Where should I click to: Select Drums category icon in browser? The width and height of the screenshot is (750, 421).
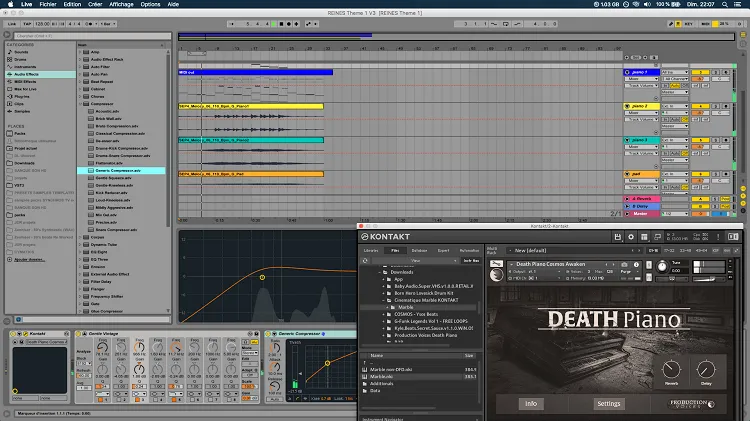coord(10,59)
